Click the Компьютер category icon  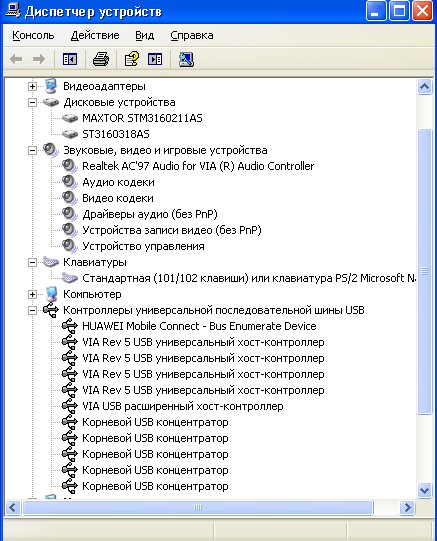(51, 294)
